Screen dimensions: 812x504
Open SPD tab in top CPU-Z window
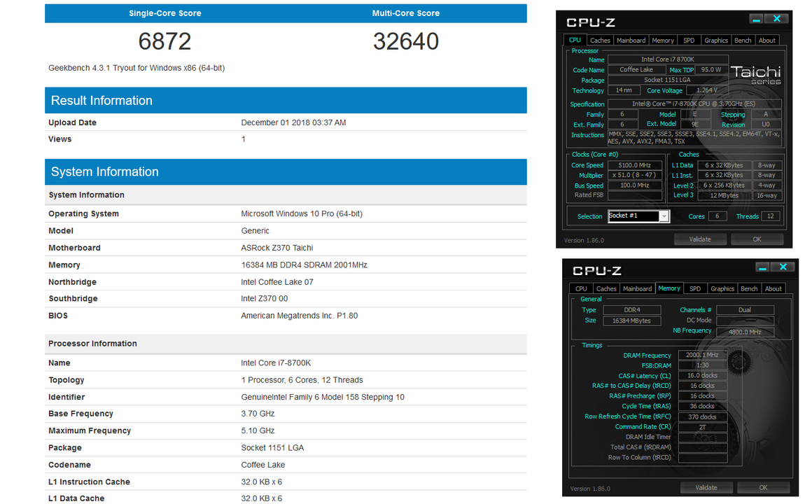689,41
